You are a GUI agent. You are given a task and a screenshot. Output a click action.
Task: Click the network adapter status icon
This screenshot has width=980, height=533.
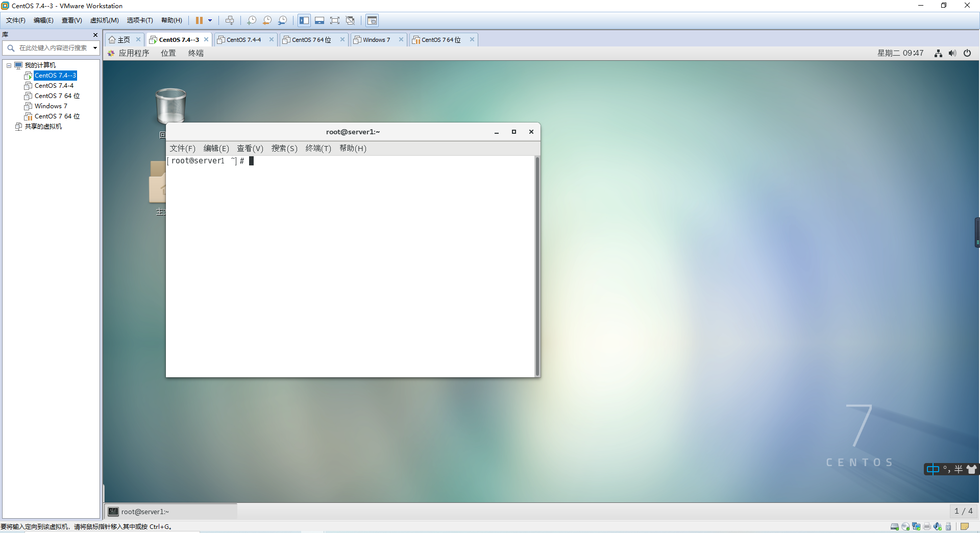(x=916, y=527)
